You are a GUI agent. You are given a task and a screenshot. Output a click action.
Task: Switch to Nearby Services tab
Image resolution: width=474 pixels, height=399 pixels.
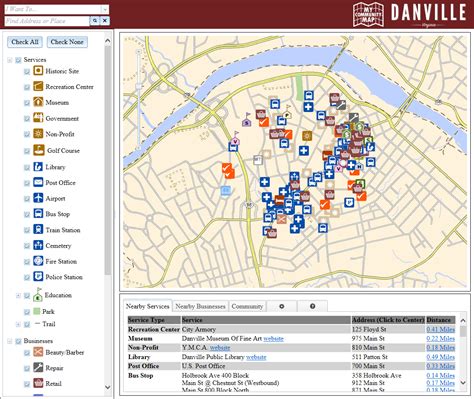pos(148,306)
